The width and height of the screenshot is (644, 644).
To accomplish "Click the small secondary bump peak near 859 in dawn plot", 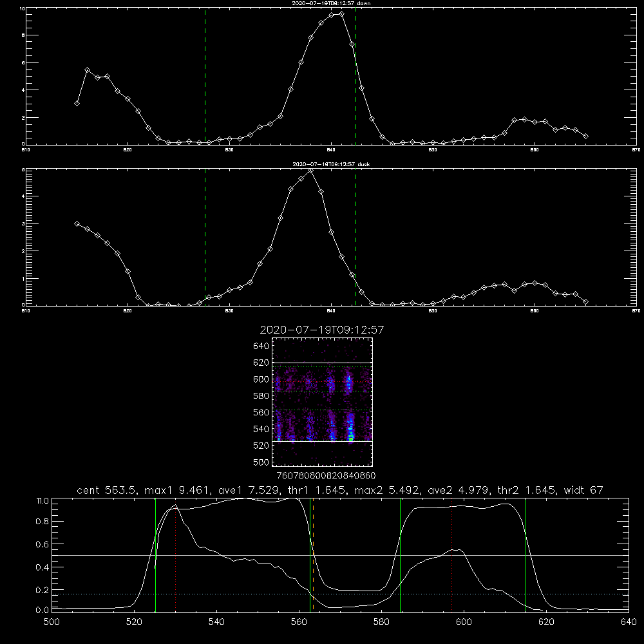I will 524,119.
